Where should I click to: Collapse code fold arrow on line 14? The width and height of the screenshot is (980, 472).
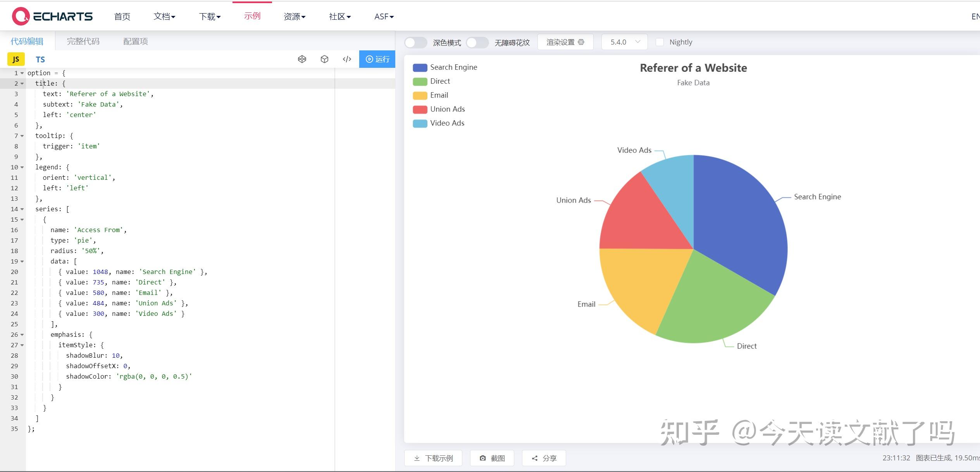[x=22, y=209]
